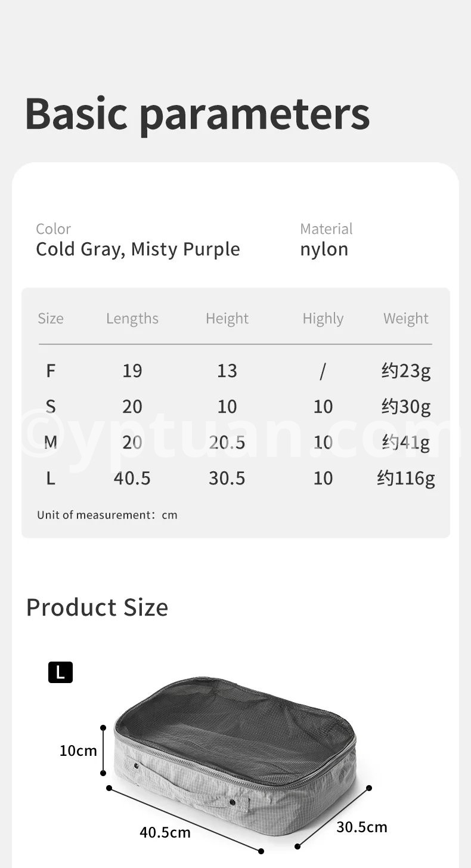The image size is (471, 868).
Task: Click the 40.5cm length dimension label
Action: pyautogui.click(x=165, y=832)
